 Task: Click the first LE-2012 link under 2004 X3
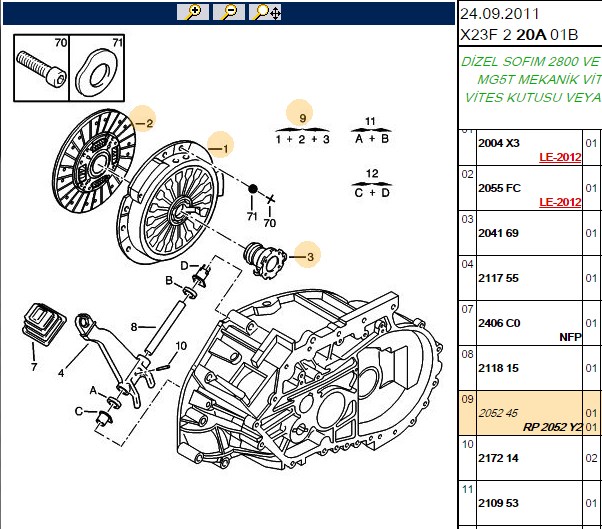point(560,157)
